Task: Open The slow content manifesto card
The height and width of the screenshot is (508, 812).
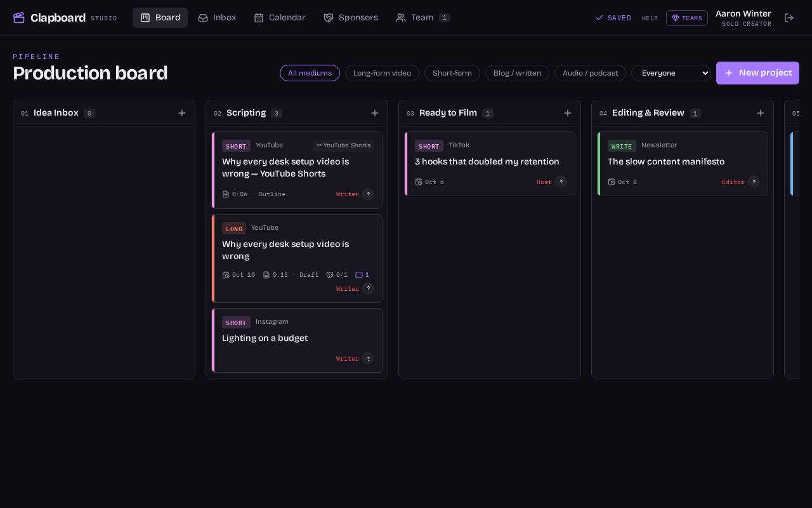Action: click(x=683, y=164)
